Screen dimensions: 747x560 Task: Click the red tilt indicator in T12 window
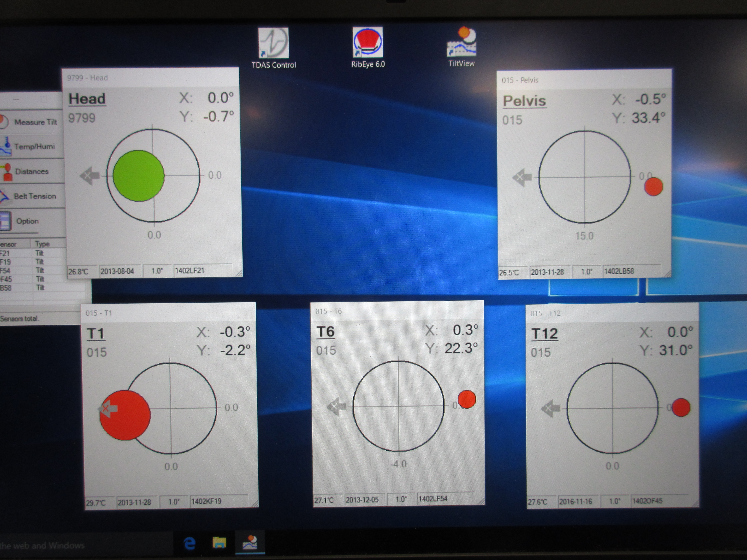tap(681, 407)
